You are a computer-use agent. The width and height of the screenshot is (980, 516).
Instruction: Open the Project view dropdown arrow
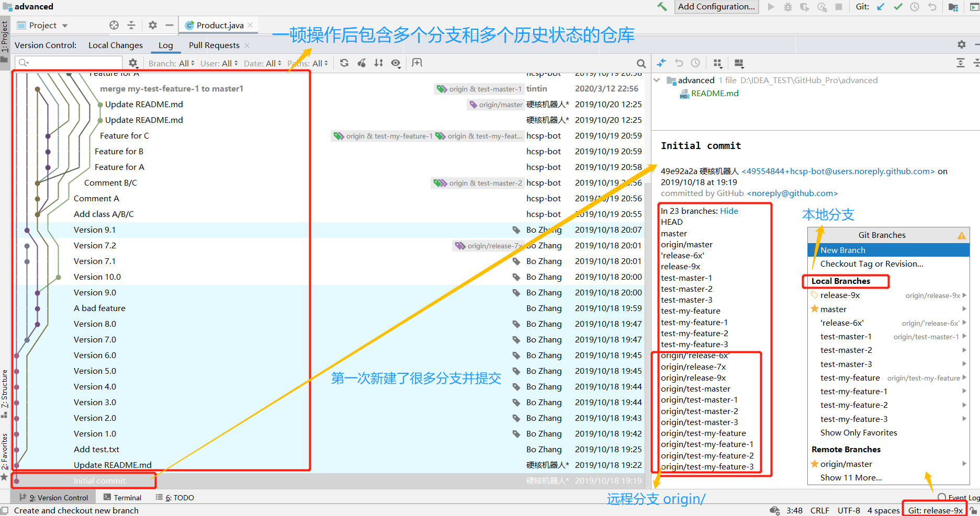pyautogui.click(x=65, y=26)
